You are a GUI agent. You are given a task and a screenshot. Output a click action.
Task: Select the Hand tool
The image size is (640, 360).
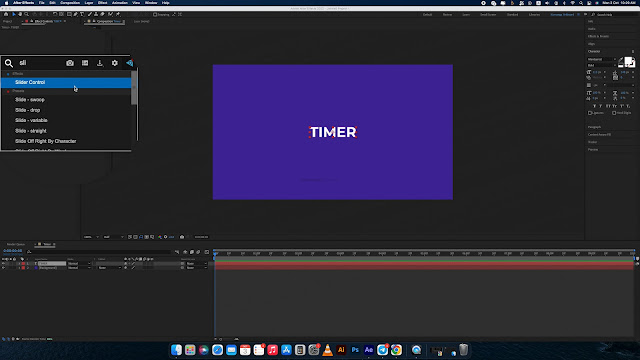pos(20,14)
